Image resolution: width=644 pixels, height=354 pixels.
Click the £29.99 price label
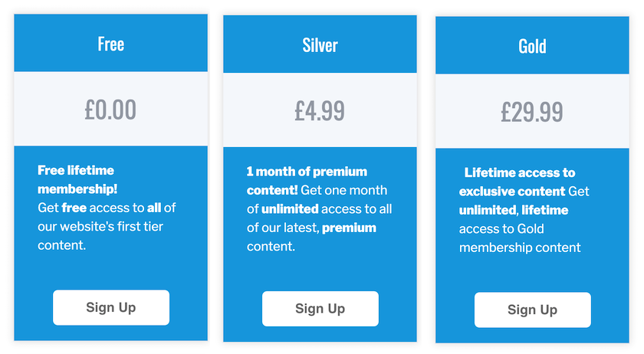[x=532, y=112]
